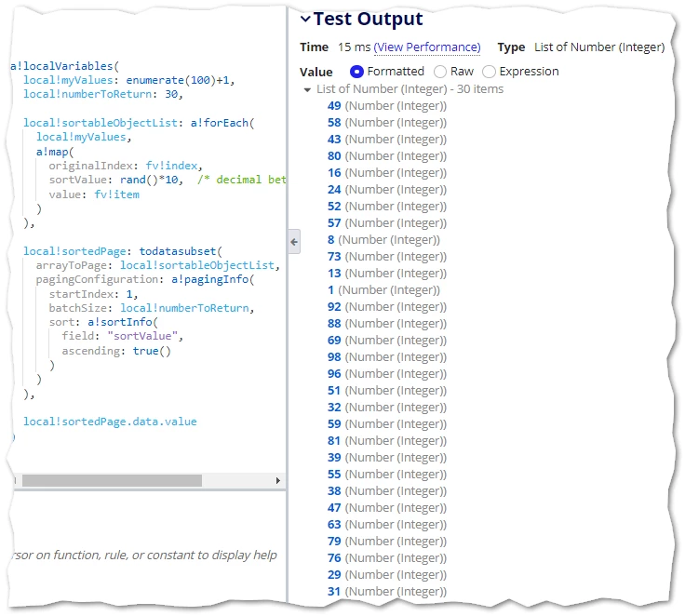Click the value 43 in output list

pos(334,139)
